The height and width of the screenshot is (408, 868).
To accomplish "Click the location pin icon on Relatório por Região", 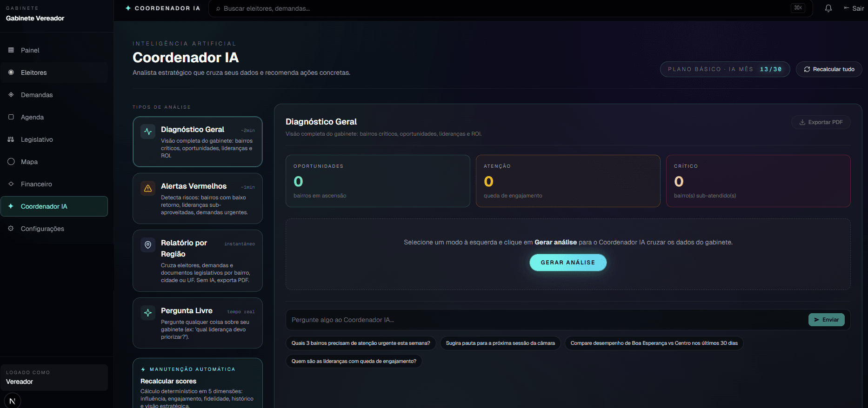I will (x=148, y=245).
